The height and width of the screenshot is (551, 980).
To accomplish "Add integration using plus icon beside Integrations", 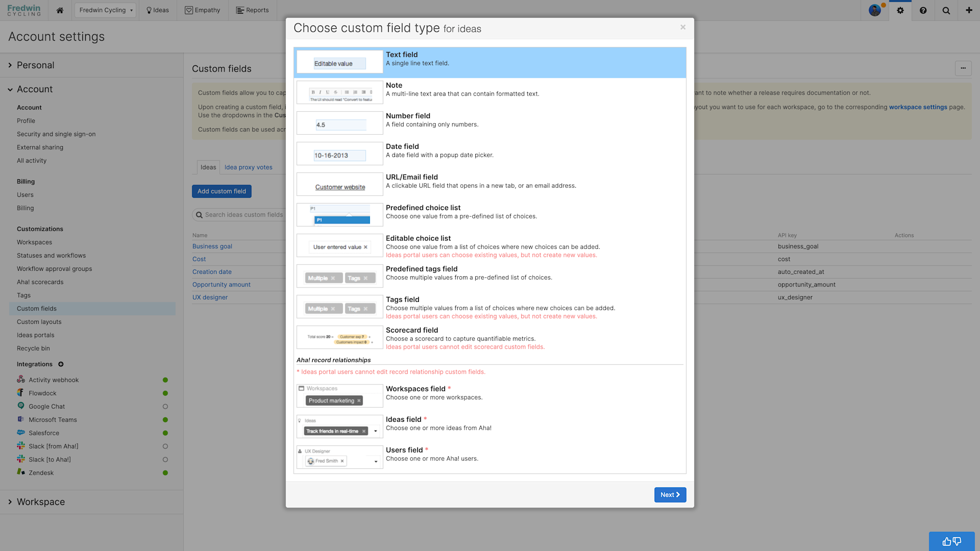I will click(x=61, y=364).
